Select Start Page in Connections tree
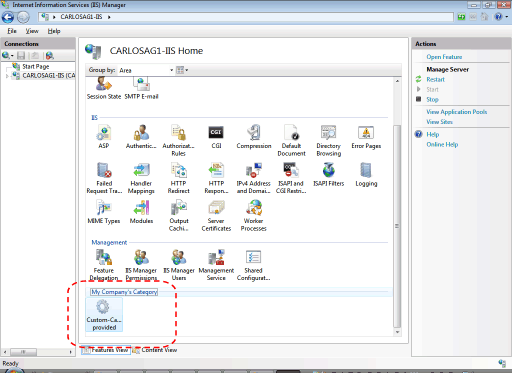The image size is (512, 373). pos(35,66)
